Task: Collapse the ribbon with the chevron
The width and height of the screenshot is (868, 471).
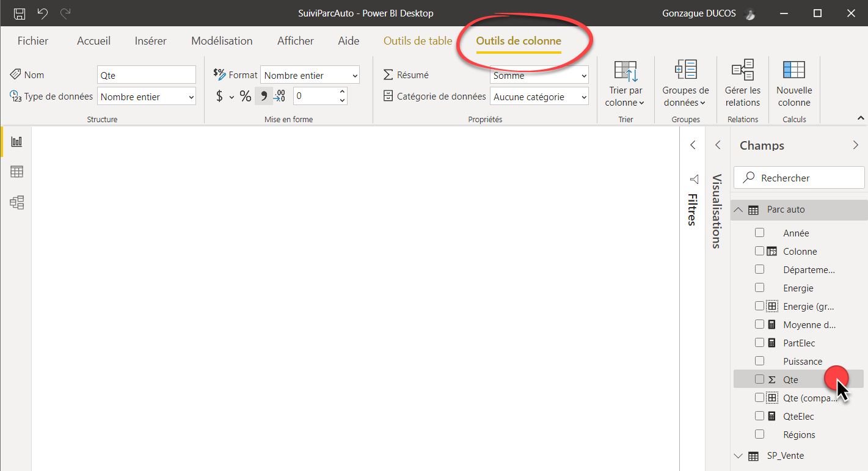Action: [861, 118]
